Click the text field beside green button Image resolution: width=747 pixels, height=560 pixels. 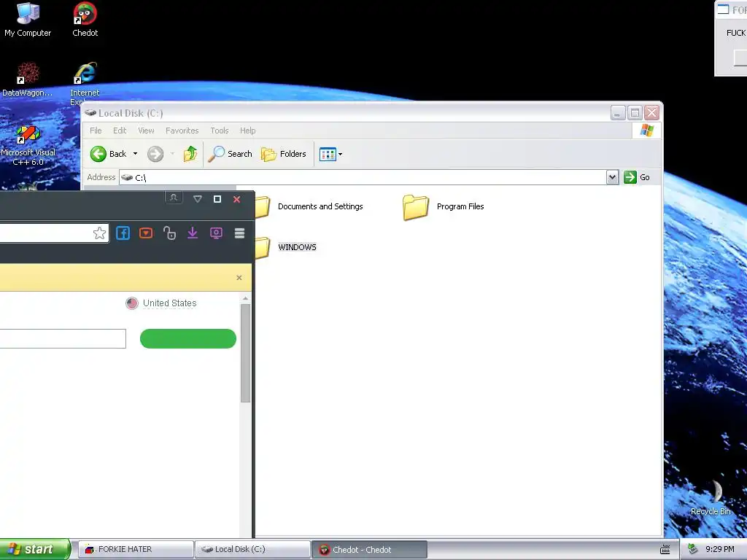click(63, 338)
